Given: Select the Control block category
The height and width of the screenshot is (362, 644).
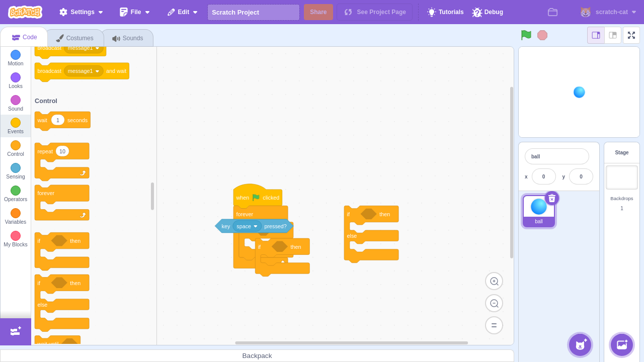Looking at the screenshot, I should pos(16,149).
